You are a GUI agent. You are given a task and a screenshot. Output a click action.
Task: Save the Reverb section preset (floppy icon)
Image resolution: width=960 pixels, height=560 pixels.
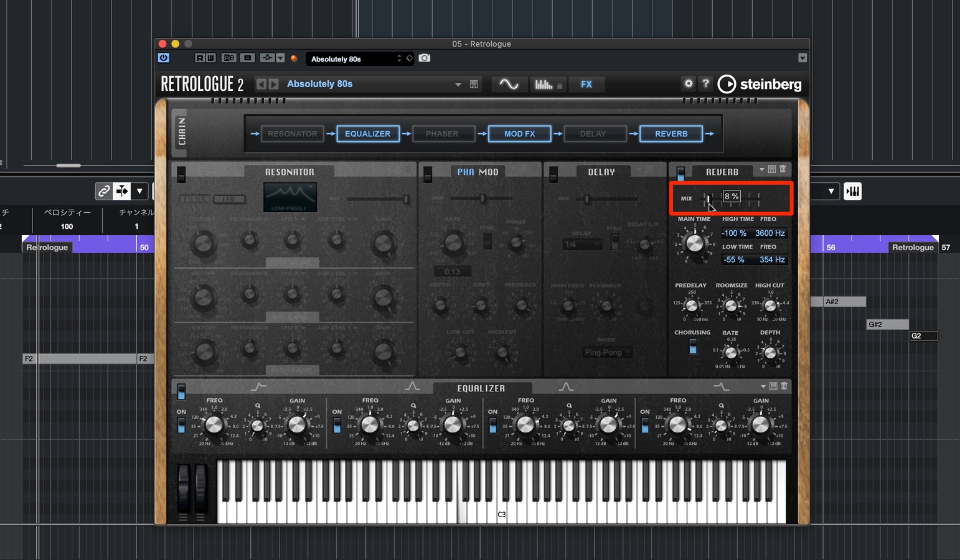772,169
